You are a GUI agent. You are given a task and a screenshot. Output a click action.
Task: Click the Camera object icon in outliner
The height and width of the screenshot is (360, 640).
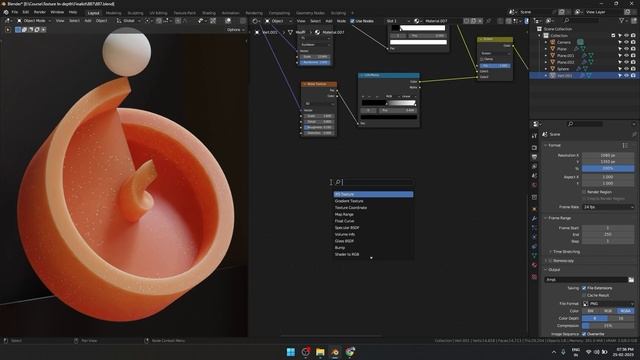553,42
